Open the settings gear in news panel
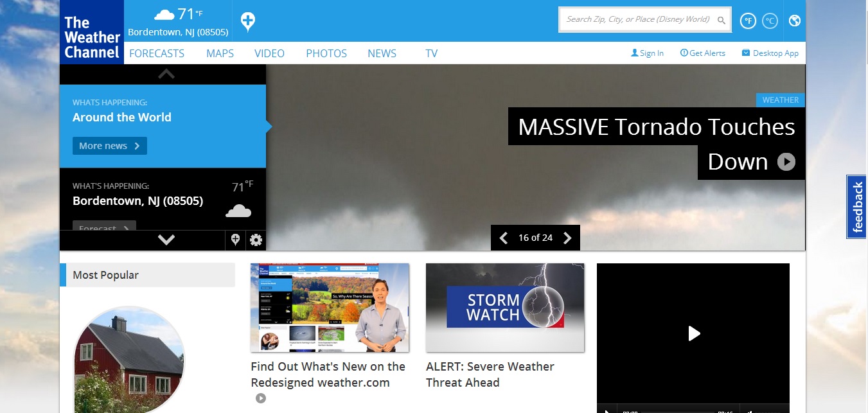 coord(256,240)
